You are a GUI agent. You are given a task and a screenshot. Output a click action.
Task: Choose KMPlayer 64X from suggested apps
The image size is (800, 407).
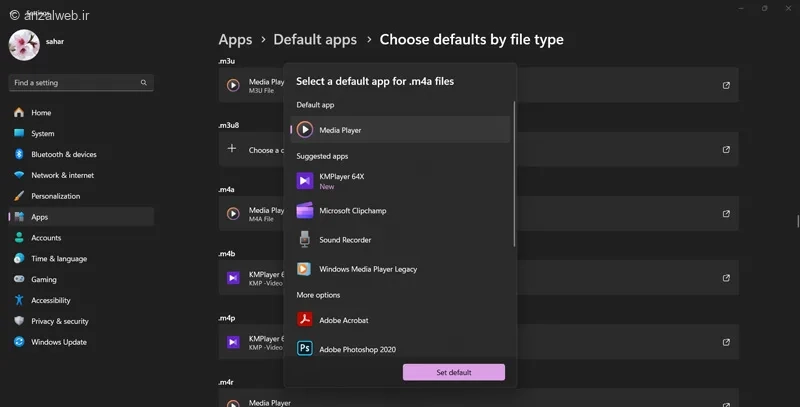pyautogui.click(x=400, y=181)
